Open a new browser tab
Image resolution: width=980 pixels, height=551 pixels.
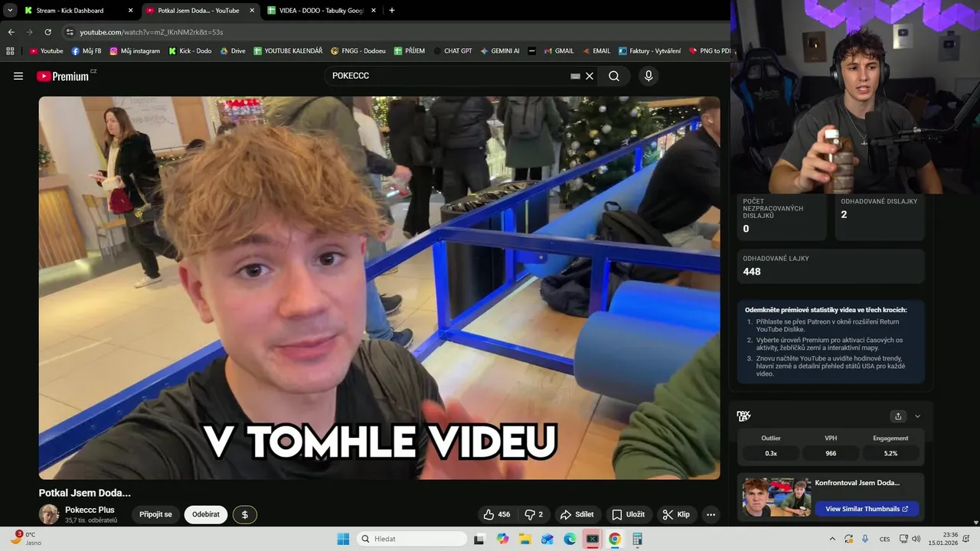pyautogui.click(x=392, y=11)
